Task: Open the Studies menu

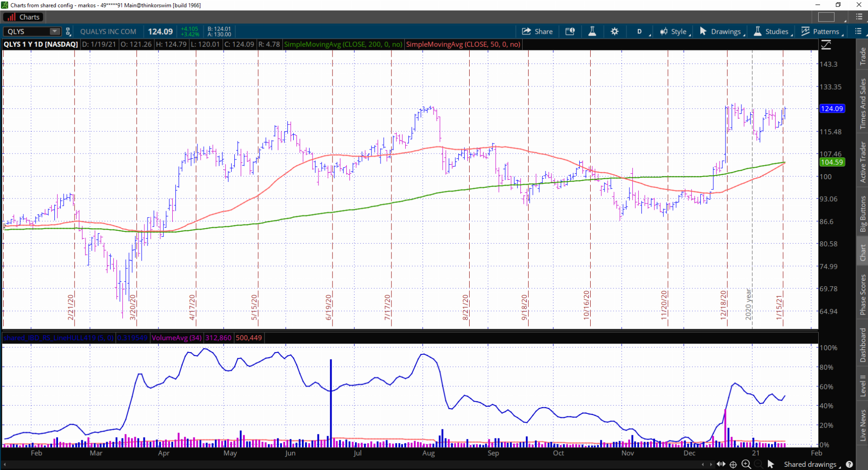Action: pyautogui.click(x=773, y=32)
